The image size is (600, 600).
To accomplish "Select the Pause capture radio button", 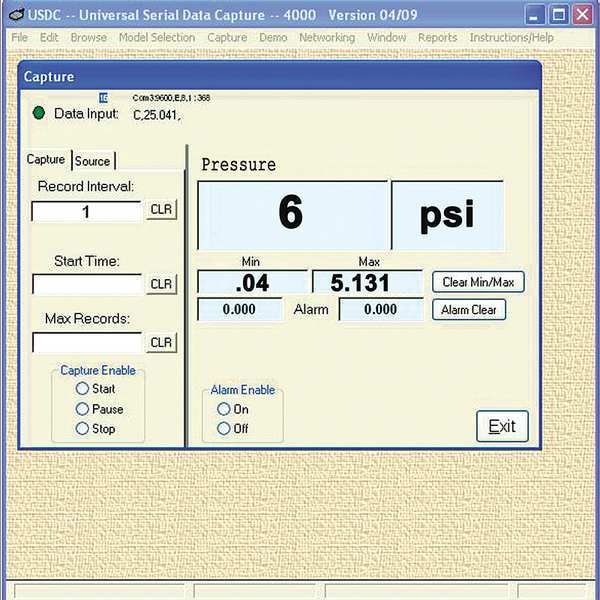I will point(83,409).
